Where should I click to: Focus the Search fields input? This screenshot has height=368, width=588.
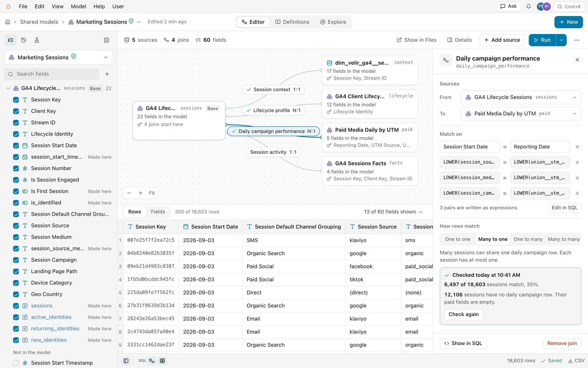(52, 74)
